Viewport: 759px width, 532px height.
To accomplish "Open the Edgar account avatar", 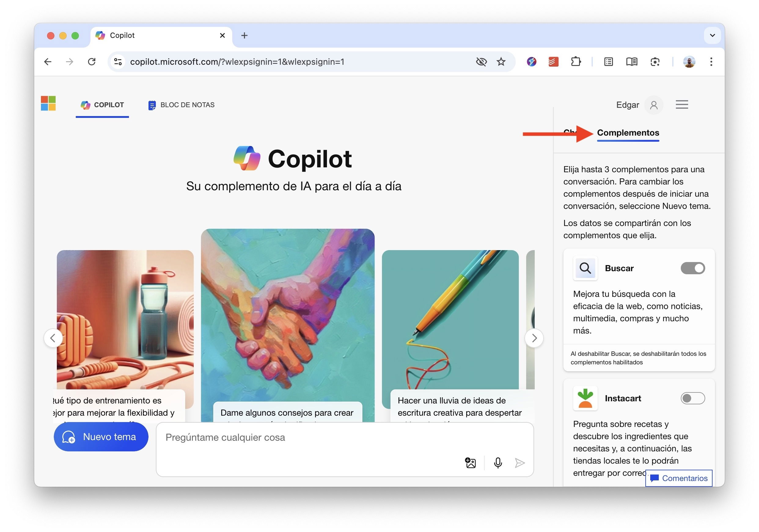I will (x=654, y=105).
